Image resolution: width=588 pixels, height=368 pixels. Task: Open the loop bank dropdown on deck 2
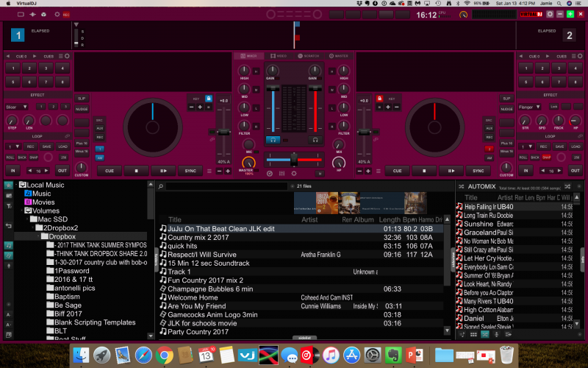tap(526, 146)
